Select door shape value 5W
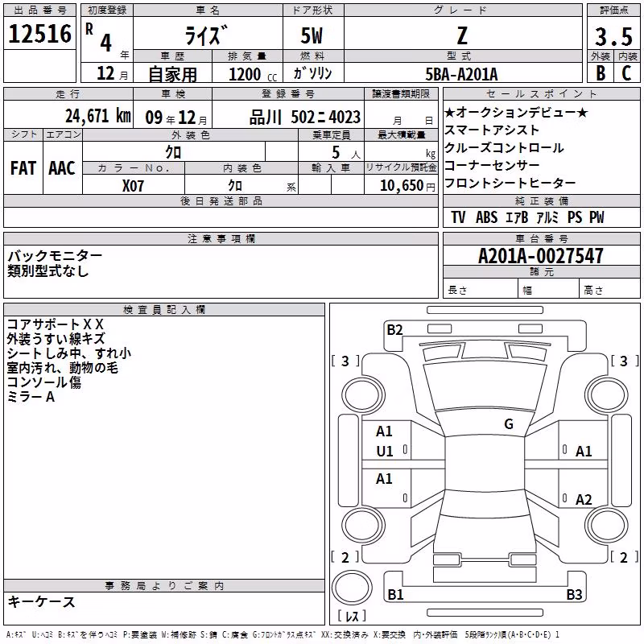644x644 pixels. pos(312,35)
